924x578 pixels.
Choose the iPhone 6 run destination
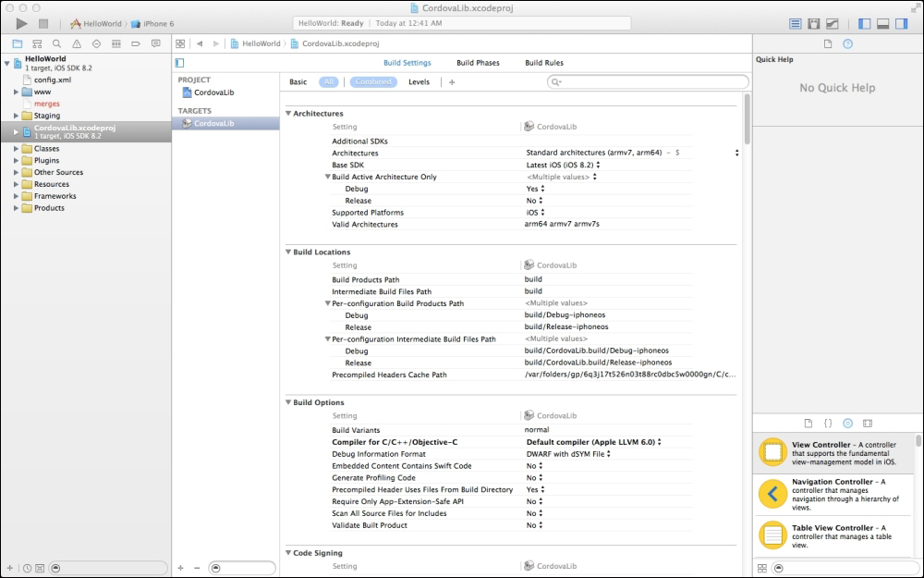(152, 24)
